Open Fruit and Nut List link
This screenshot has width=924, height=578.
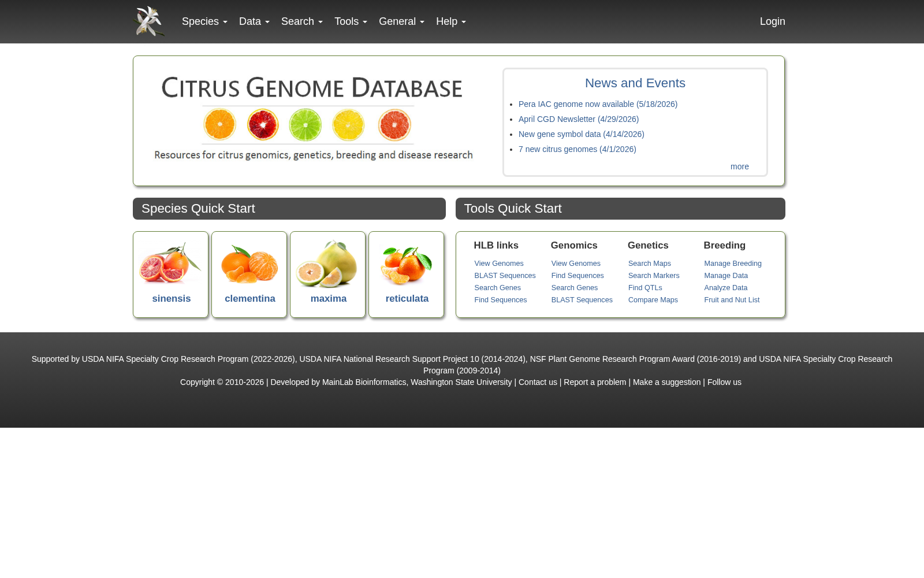point(732,300)
